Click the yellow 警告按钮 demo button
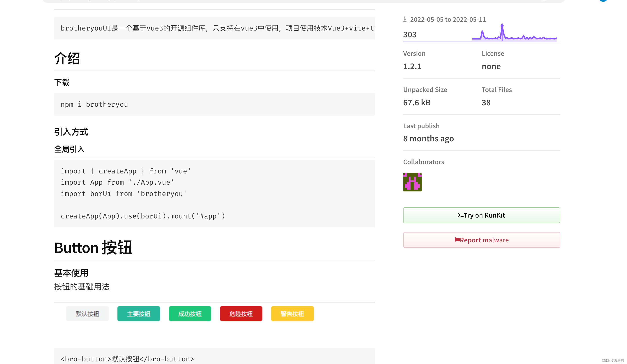Screen dimensions: 627x364 point(292,314)
